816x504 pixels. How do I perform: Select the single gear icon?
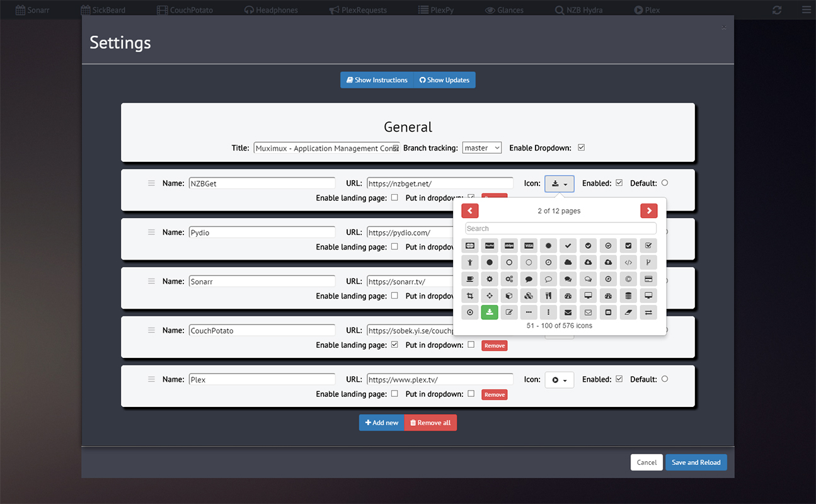coord(490,279)
